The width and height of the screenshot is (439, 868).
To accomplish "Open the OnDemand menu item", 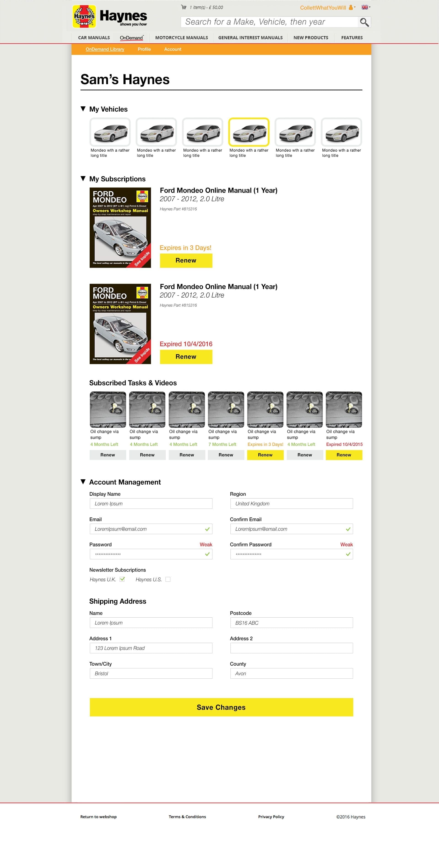I will (x=132, y=38).
